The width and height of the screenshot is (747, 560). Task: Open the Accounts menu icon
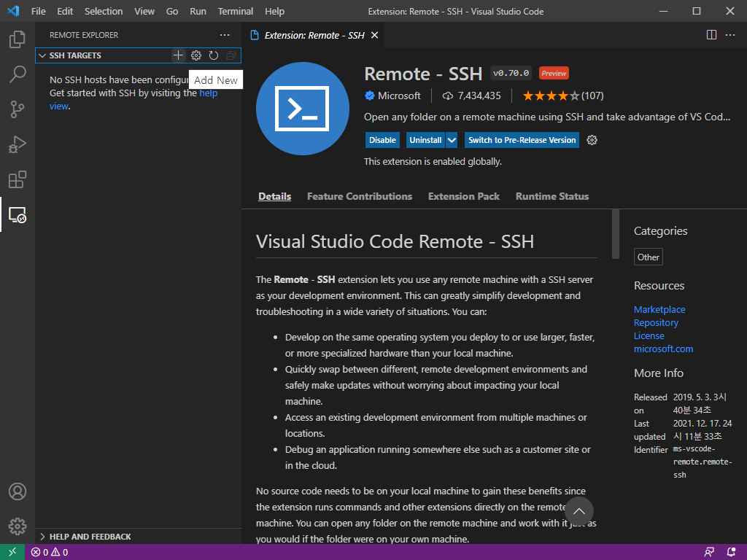[x=18, y=491]
